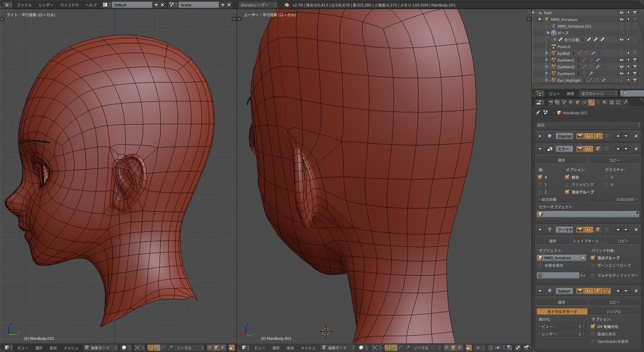Adjust the レンダー subdivision level field

point(561,334)
